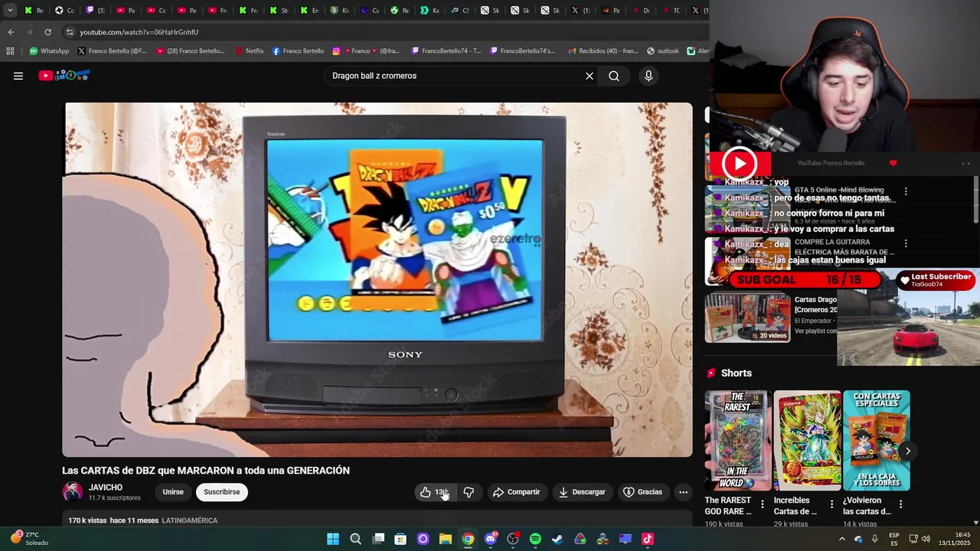Open Microsoft Store from the taskbar
The width and height of the screenshot is (980, 551).
[400, 539]
